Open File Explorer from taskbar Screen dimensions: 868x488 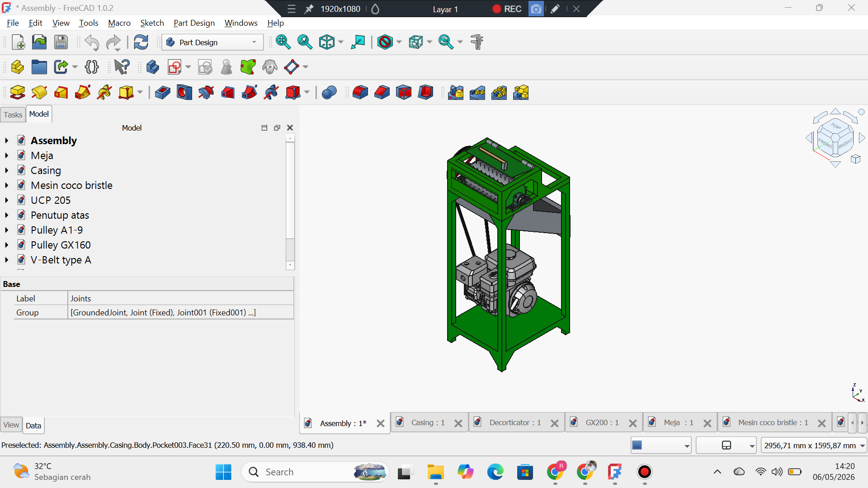tap(435, 472)
